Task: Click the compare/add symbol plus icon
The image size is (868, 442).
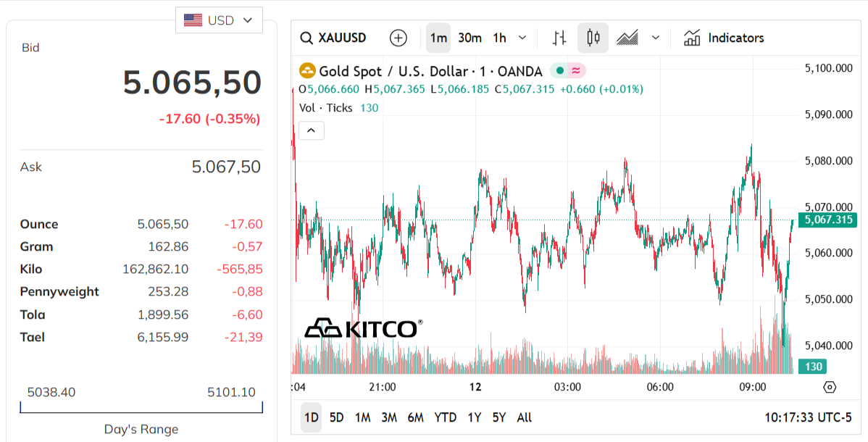Action: 398,38
